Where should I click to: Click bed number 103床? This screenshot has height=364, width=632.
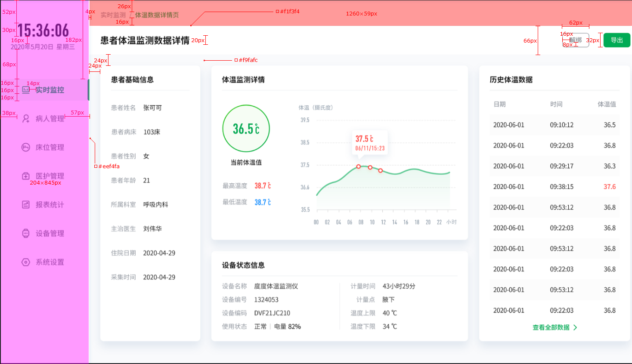pyautogui.click(x=152, y=132)
